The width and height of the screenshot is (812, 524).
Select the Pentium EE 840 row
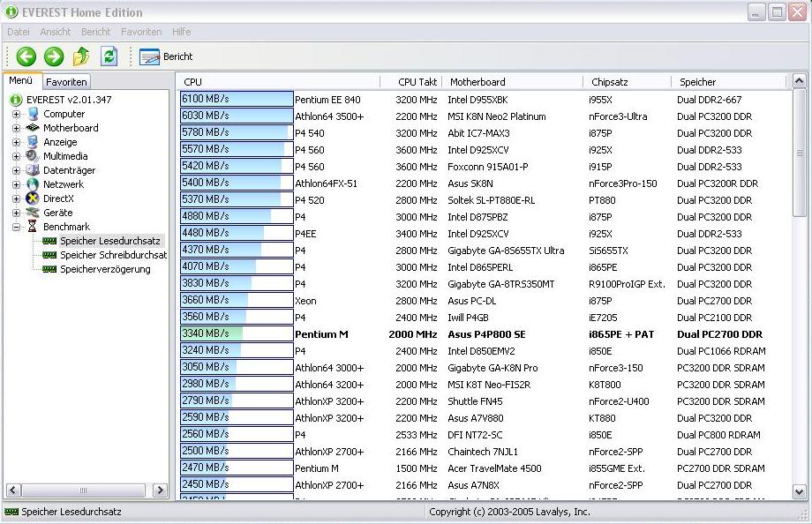point(485,100)
